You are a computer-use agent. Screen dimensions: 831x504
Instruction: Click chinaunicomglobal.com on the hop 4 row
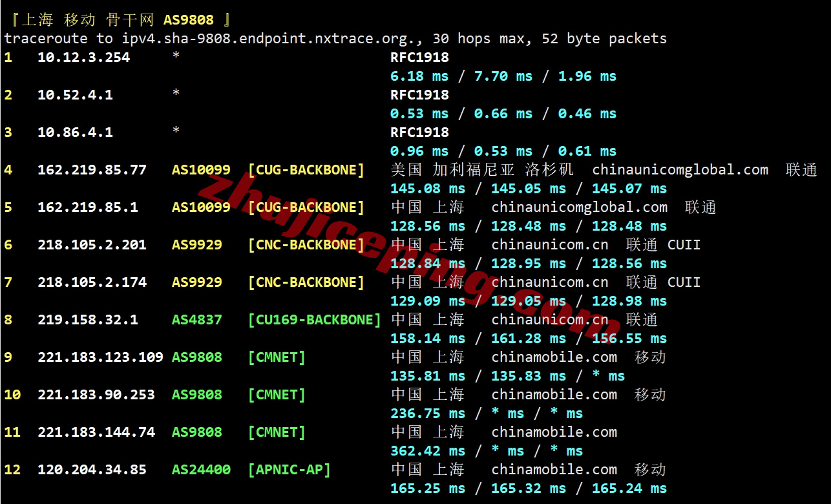(680, 170)
